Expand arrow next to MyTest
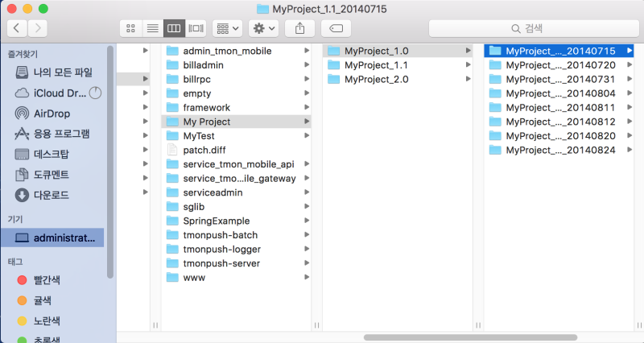Screen dimensions: 644x343 point(307,135)
